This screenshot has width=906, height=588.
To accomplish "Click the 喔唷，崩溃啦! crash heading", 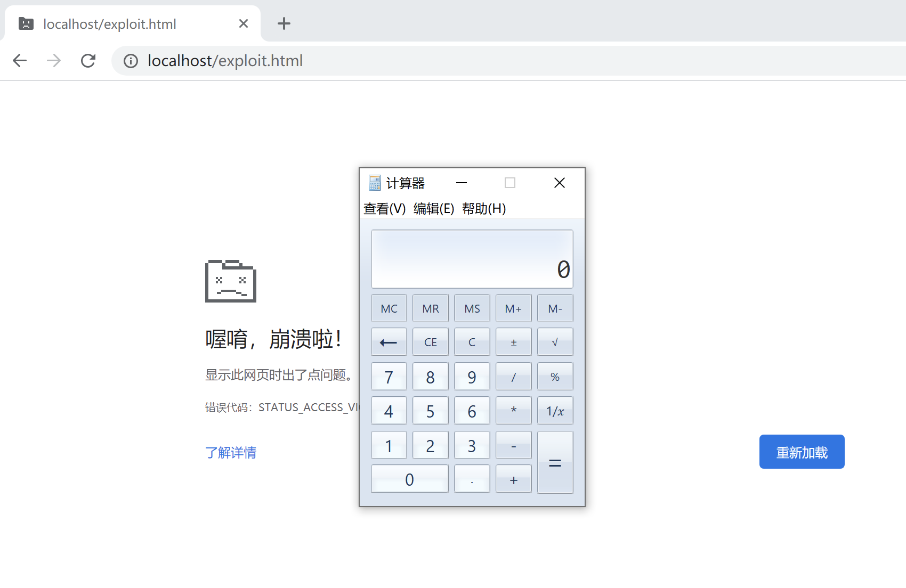I will [274, 339].
